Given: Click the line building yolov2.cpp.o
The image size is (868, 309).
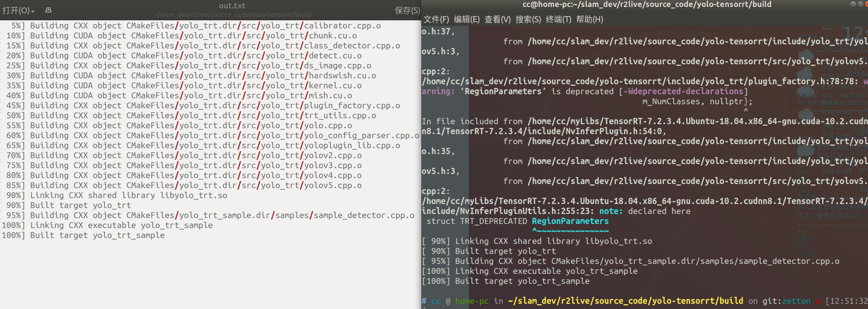Looking at the screenshot, I should click(181, 155).
